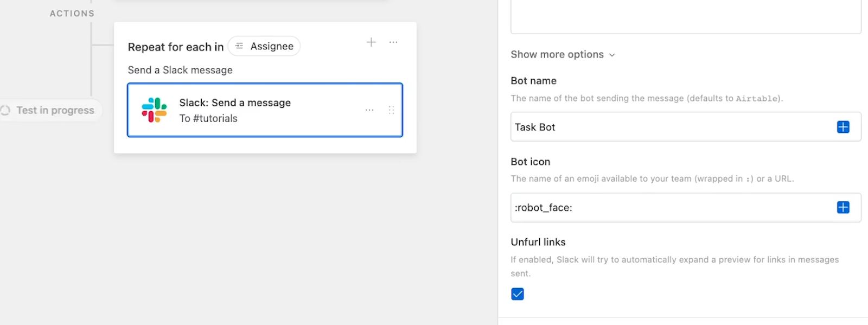This screenshot has height=325, width=868.
Task: Click blue plus button in Bot name field
Action: pyautogui.click(x=843, y=127)
